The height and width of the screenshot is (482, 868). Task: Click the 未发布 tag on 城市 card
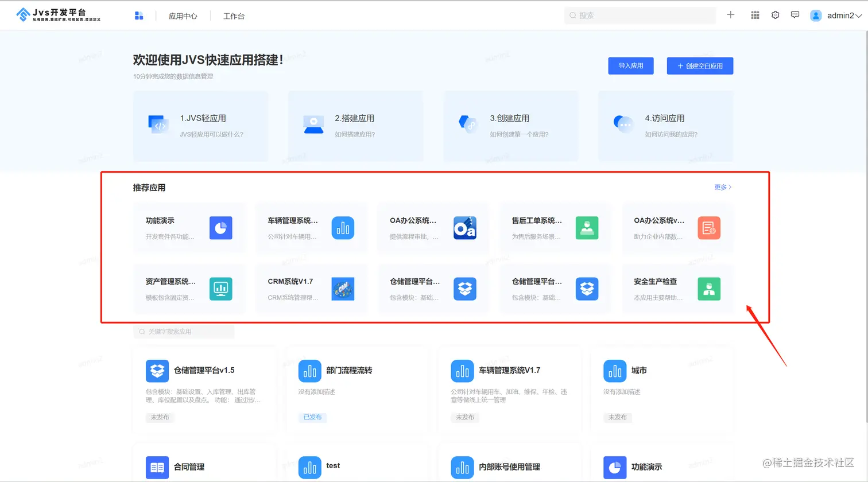pyautogui.click(x=618, y=417)
